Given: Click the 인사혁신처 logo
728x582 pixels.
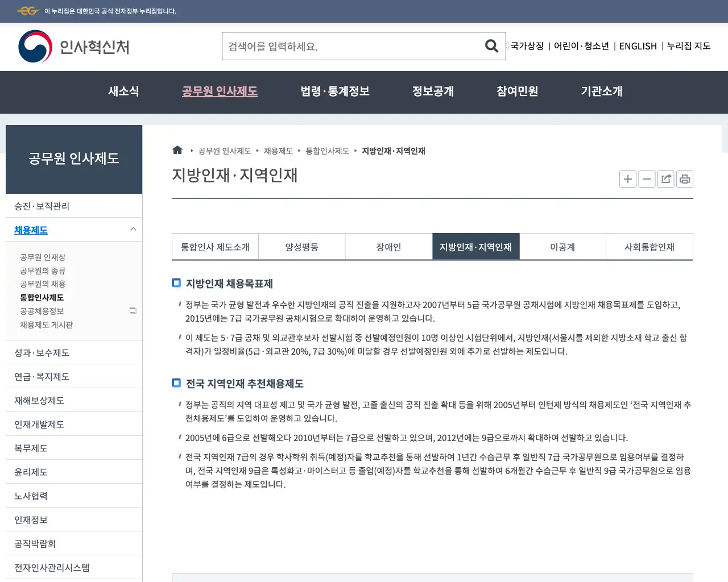Looking at the screenshot, I should pos(74,47).
